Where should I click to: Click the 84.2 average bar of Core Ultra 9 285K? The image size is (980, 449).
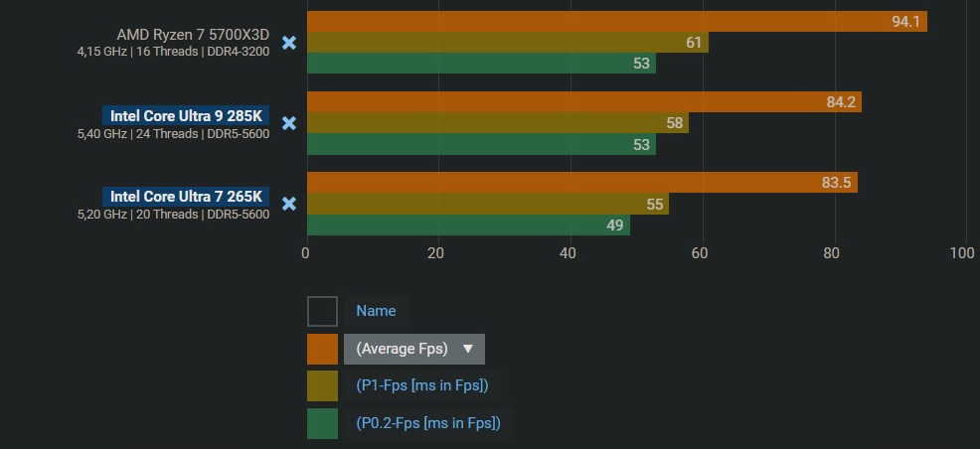(x=584, y=101)
